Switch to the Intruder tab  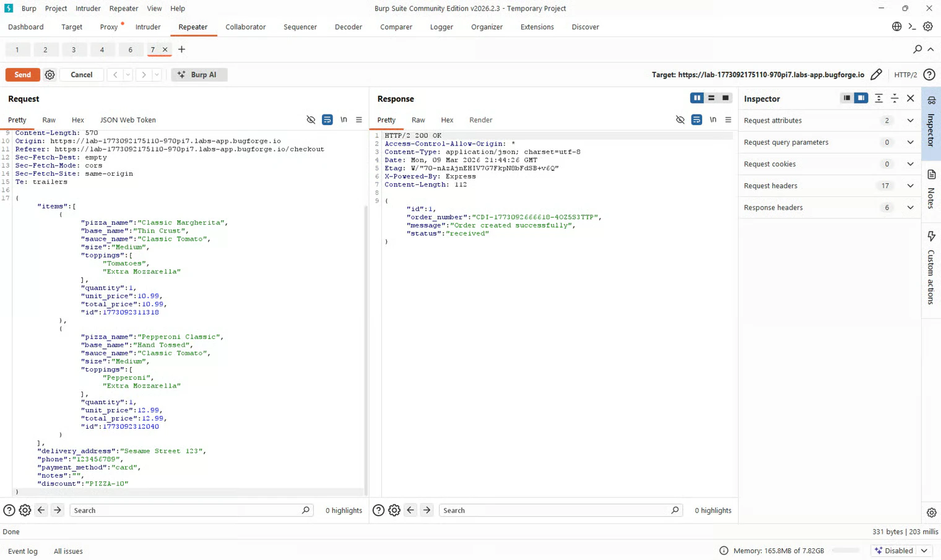click(148, 27)
